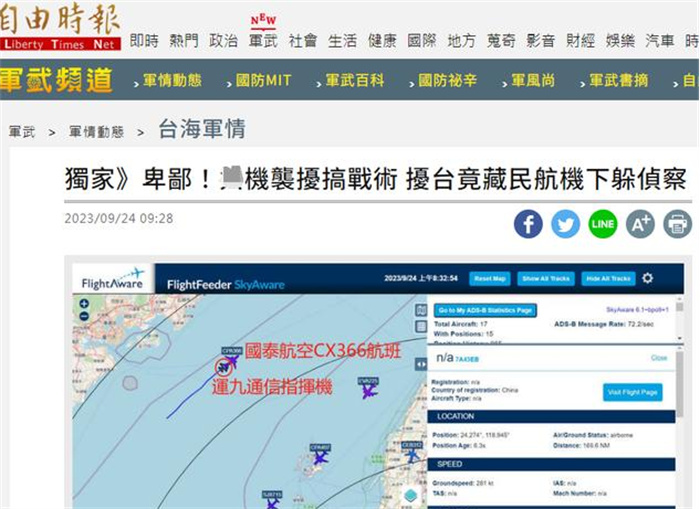This screenshot has width=700, height=509.
Task: Open the 生活 section
Action: [342, 41]
